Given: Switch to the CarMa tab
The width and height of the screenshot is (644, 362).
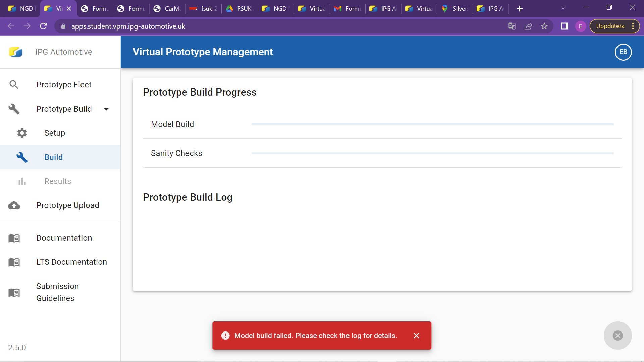Looking at the screenshot, I should [167, 9].
